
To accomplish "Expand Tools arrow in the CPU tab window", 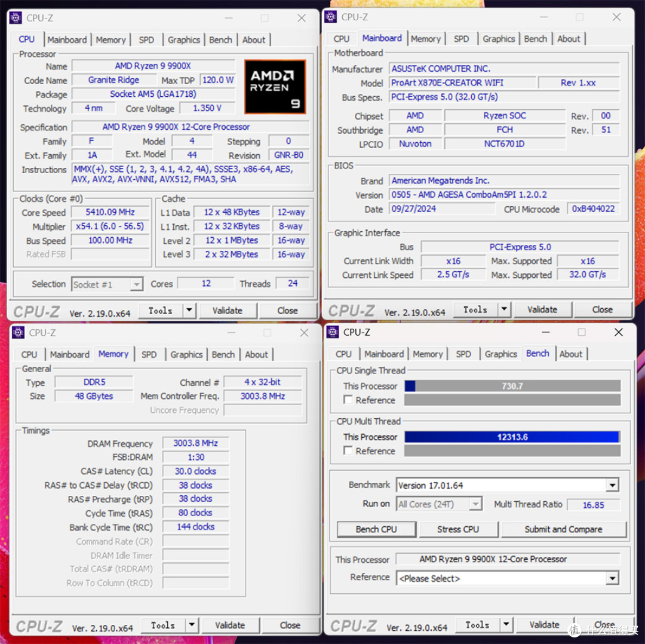I will pos(189,310).
